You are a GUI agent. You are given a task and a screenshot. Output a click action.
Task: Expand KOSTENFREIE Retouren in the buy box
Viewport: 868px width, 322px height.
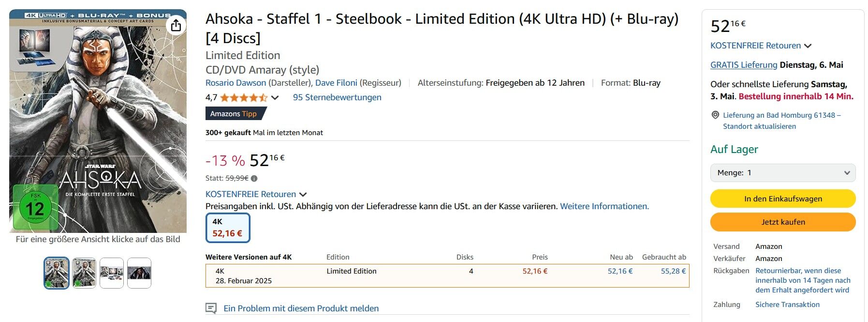[x=761, y=46]
